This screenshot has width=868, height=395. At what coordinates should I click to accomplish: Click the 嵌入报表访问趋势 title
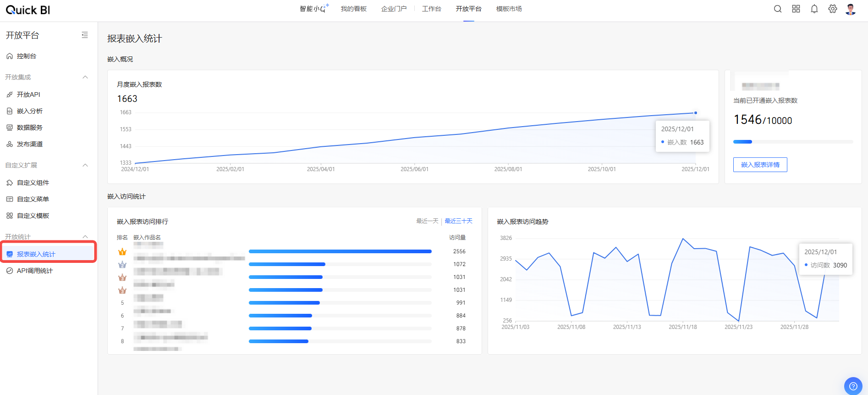pos(522,222)
